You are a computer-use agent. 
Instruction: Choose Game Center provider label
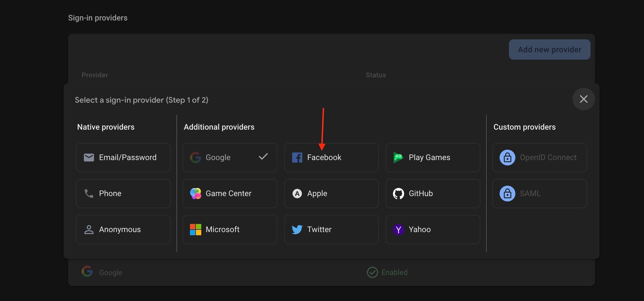click(x=228, y=193)
